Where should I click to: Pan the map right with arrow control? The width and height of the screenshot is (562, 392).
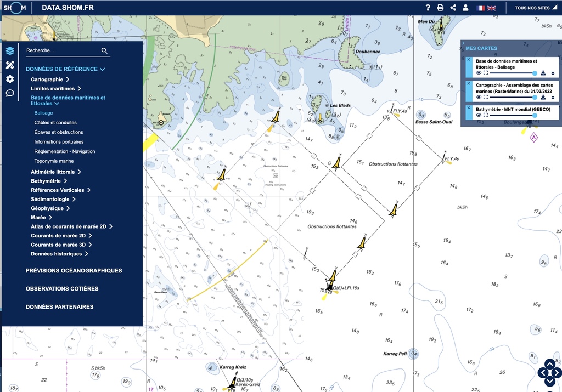557,373
